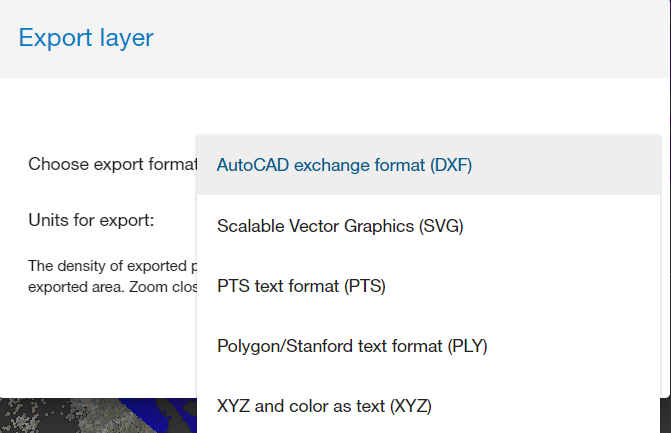Click blank dialog space below density note
The width and height of the screenshot is (671, 433).
[x=100, y=345]
